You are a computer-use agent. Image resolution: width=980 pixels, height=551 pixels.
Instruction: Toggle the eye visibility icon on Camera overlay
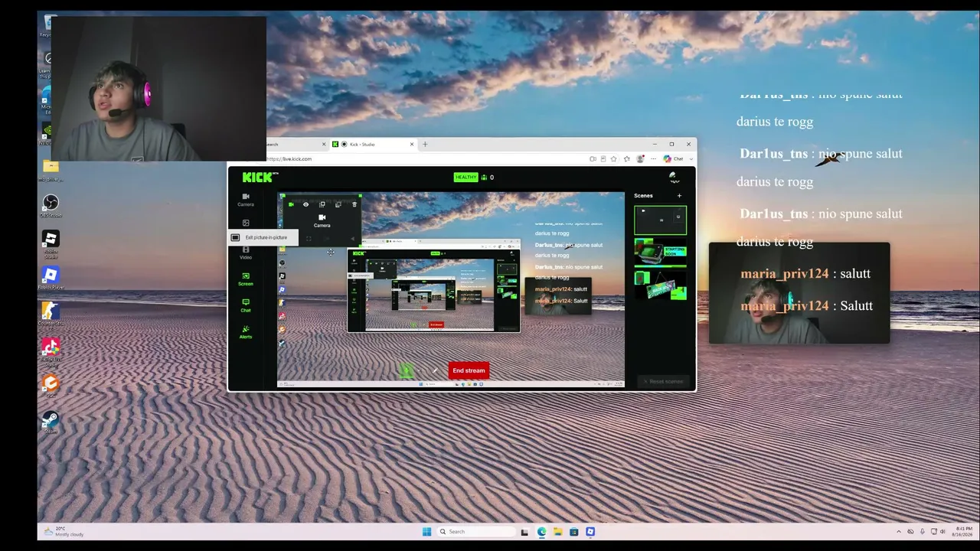click(x=305, y=204)
